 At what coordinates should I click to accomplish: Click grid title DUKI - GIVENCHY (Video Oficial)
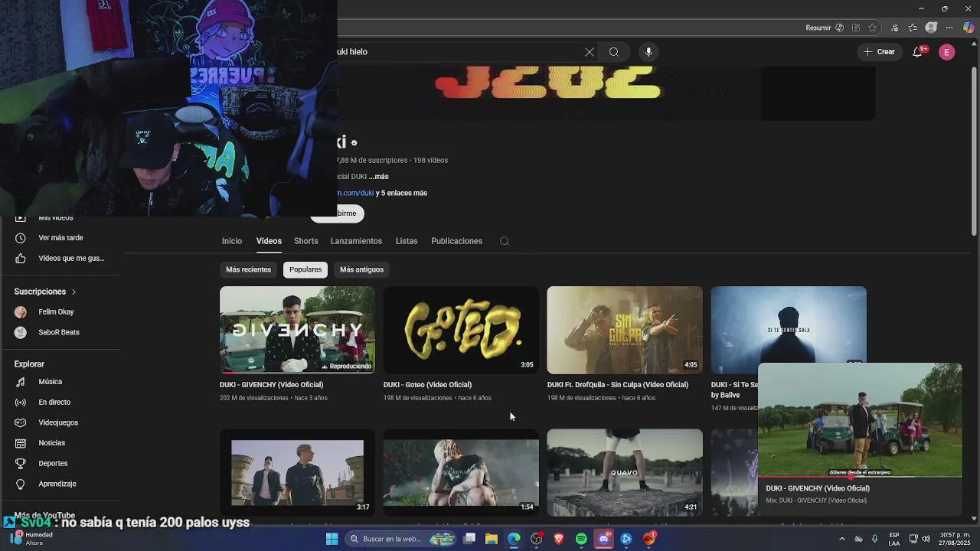tap(271, 385)
